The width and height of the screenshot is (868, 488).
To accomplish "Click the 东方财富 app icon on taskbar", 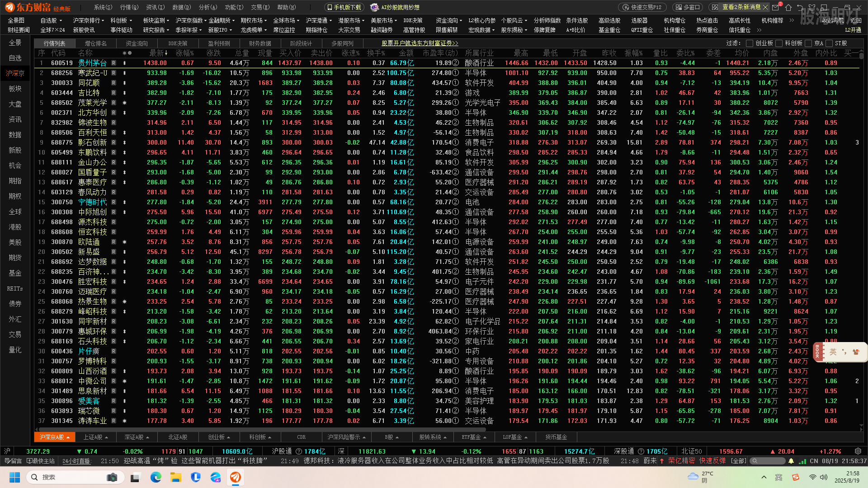I will (236, 477).
